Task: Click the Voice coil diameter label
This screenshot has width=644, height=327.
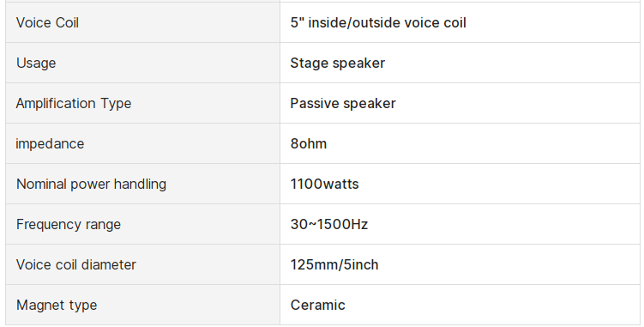Action: (76, 264)
